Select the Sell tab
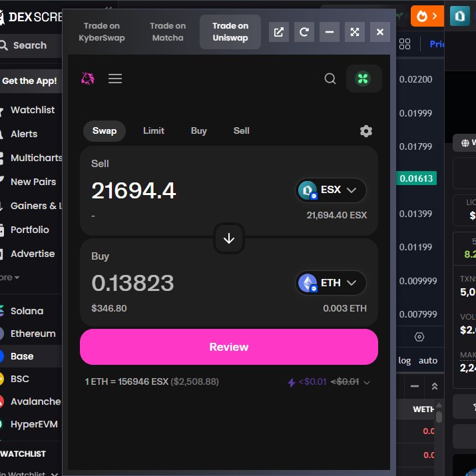The height and width of the screenshot is (476, 476). (x=242, y=131)
